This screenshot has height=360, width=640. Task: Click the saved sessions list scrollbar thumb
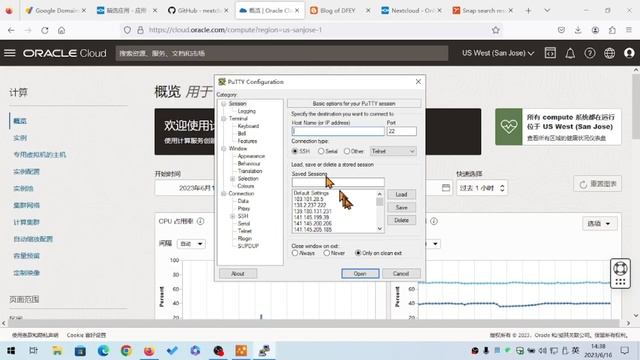coord(380,202)
